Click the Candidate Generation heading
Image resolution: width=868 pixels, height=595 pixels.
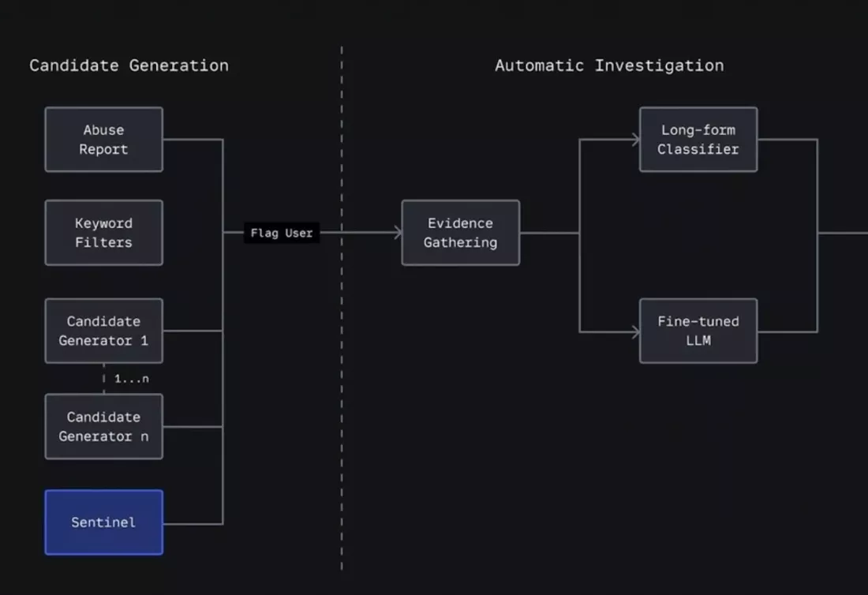coord(129,65)
